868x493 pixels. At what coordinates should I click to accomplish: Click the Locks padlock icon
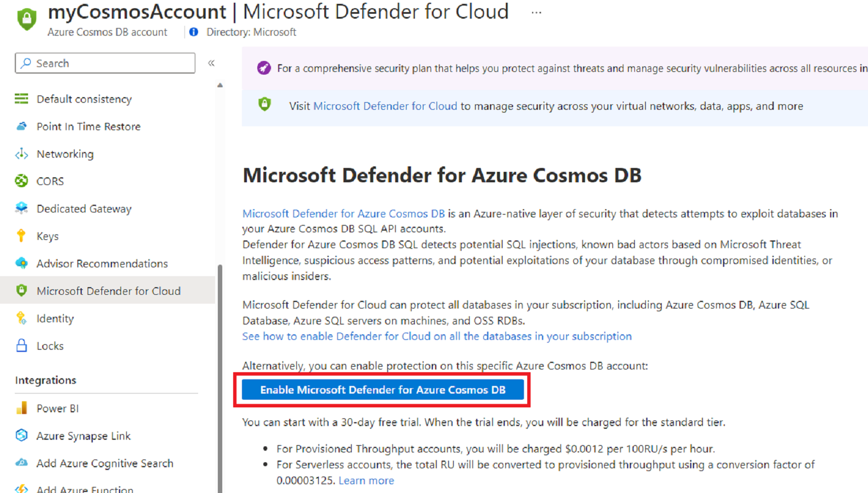click(21, 345)
